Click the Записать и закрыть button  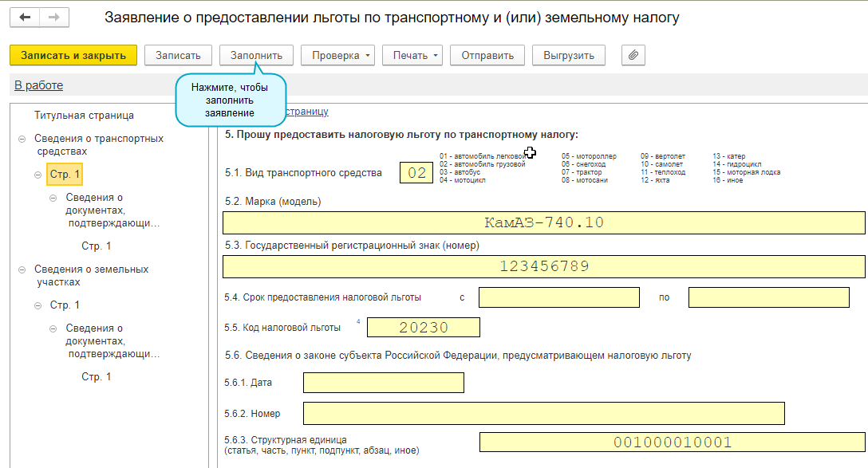[73, 55]
